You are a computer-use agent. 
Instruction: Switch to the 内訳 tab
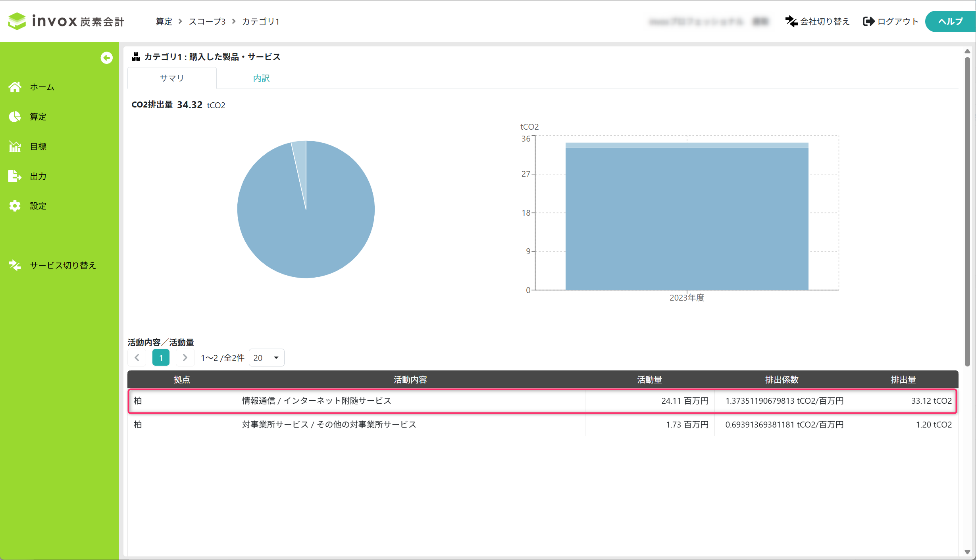[261, 78]
